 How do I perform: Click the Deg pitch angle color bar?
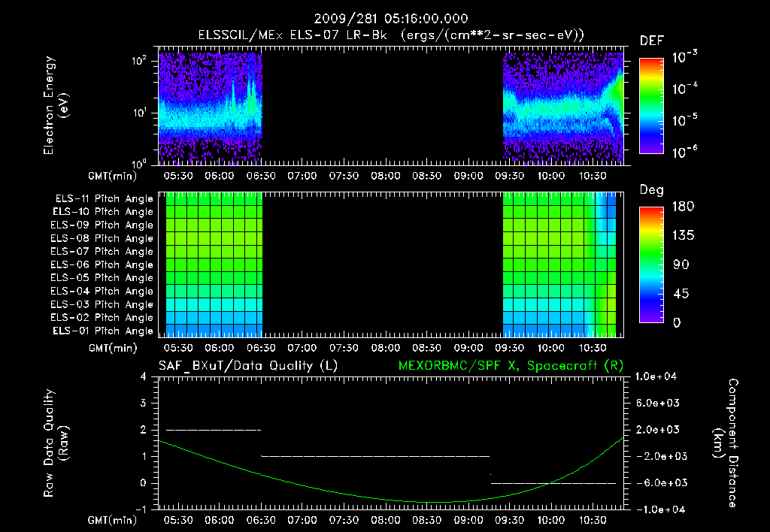coord(651,265)
